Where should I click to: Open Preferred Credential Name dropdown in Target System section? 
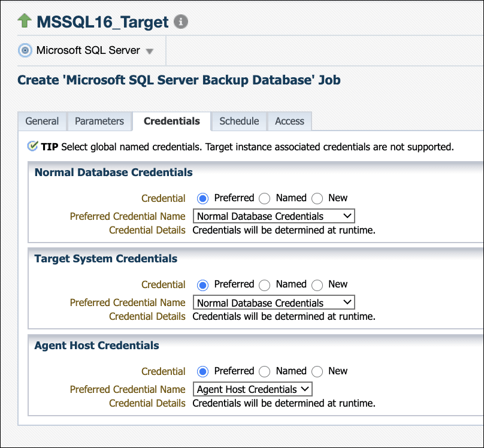pos(274,302)
